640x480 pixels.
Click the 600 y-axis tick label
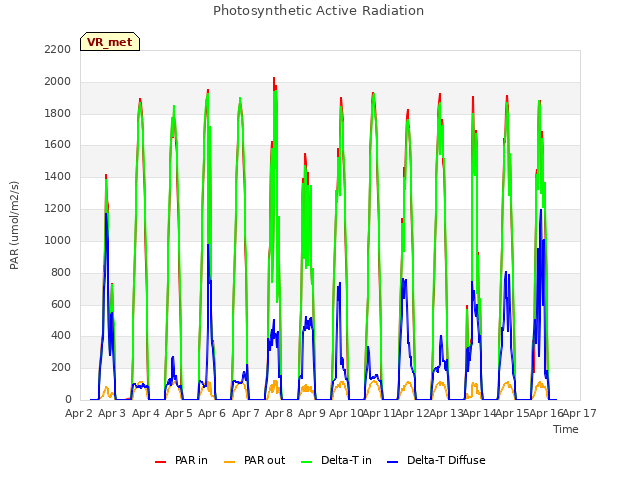tap(61, 304)
